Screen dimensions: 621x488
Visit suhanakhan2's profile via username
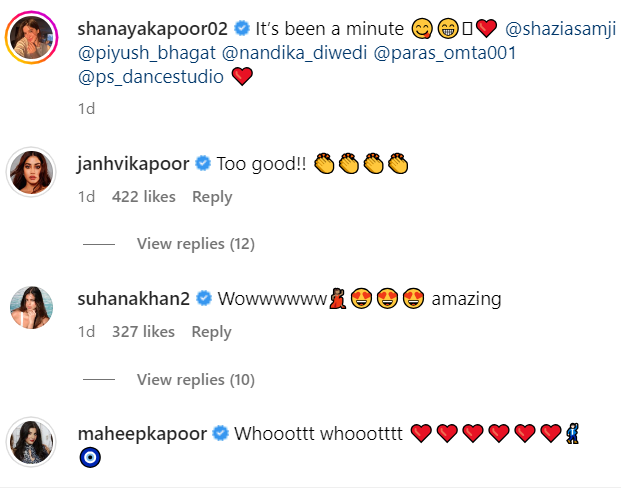[x=134, y=299]
